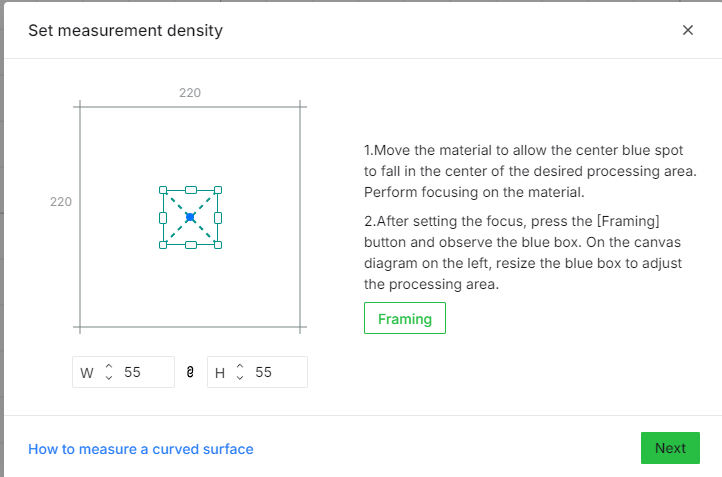Increase height with the H up arrow
722x477 pixels.
click(x=240, y=366)
